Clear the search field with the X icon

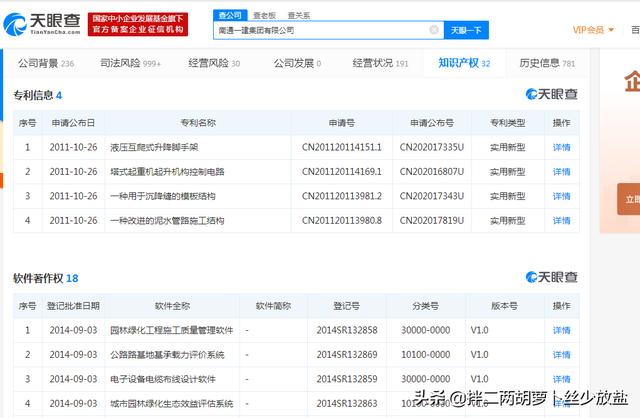[x=434, y=30]
